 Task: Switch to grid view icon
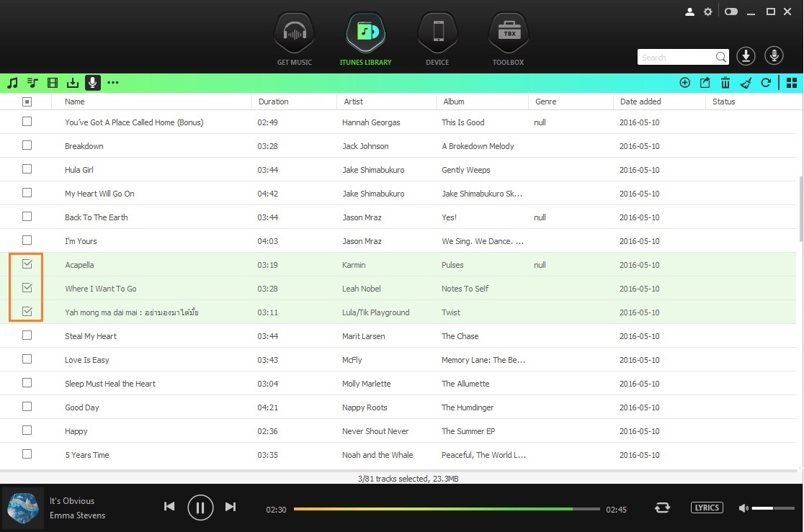click(792, 83)
